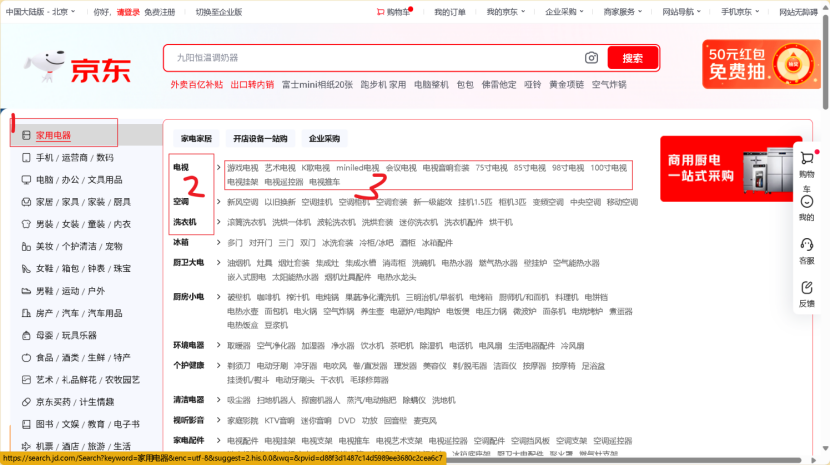Click inside the search input field

click(374, 58)
